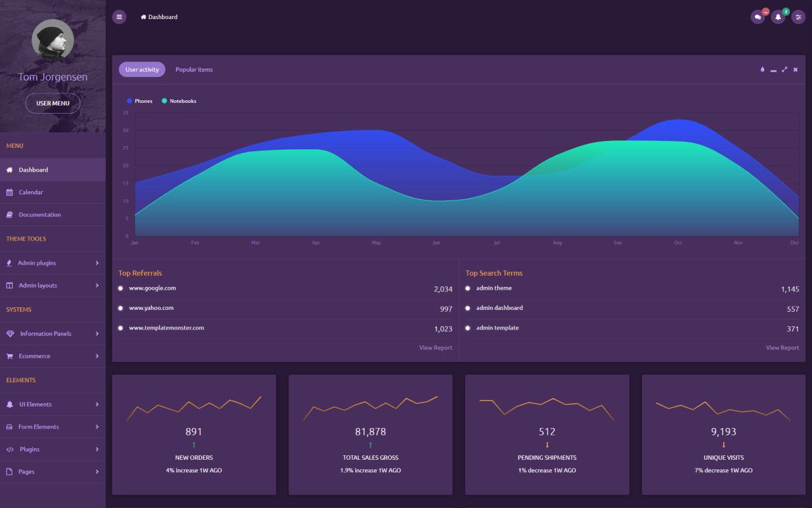Click the 512 pending shipments figure
Screen dimensions: 812x508
tap(547, 432)
